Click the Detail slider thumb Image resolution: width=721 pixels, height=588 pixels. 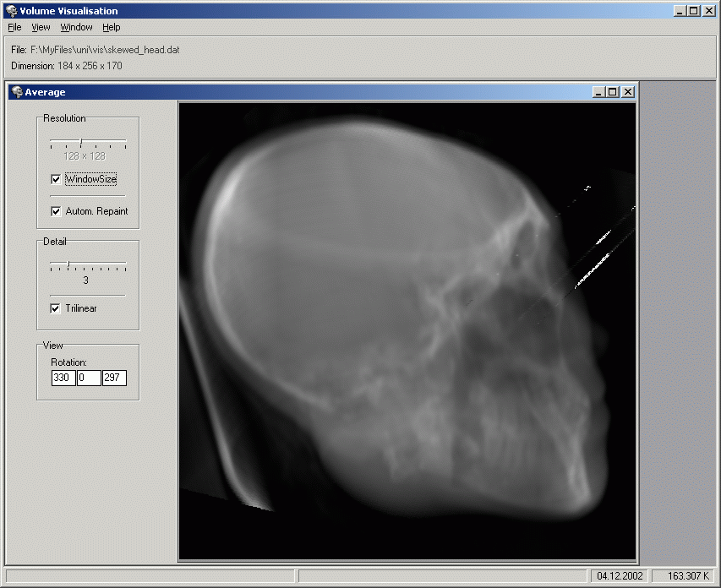coord(68,265)
